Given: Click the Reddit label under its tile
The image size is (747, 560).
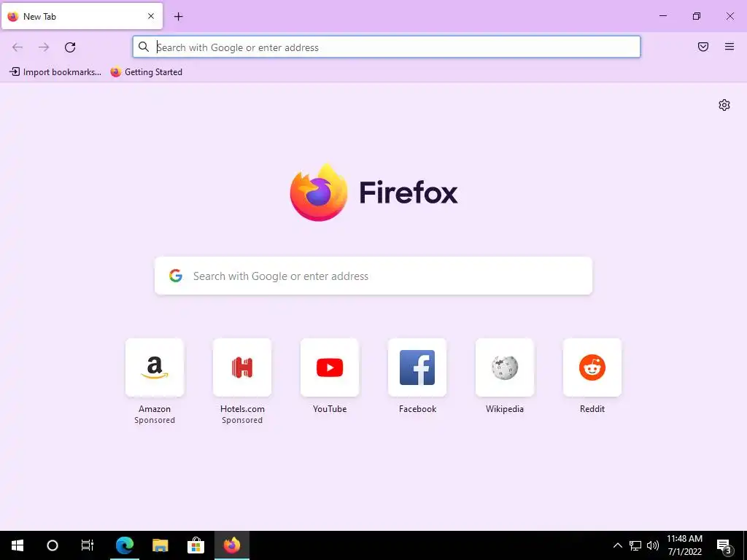Looking at the screenshot, I should tap(592, 409).
